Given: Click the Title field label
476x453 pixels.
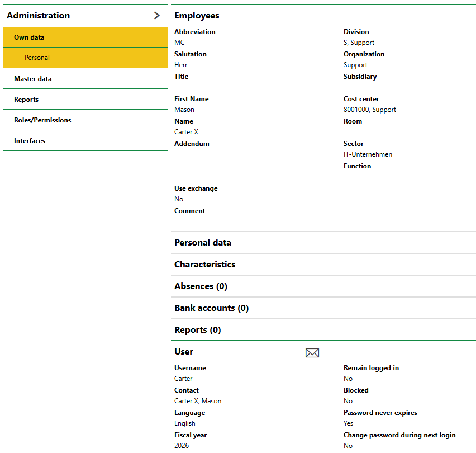Looking at the screenshot, I should click(181, 77).
